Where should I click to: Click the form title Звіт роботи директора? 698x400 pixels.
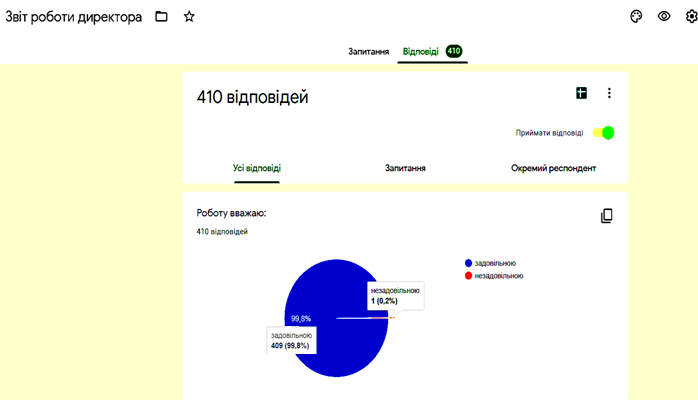(x=73, y=17)
